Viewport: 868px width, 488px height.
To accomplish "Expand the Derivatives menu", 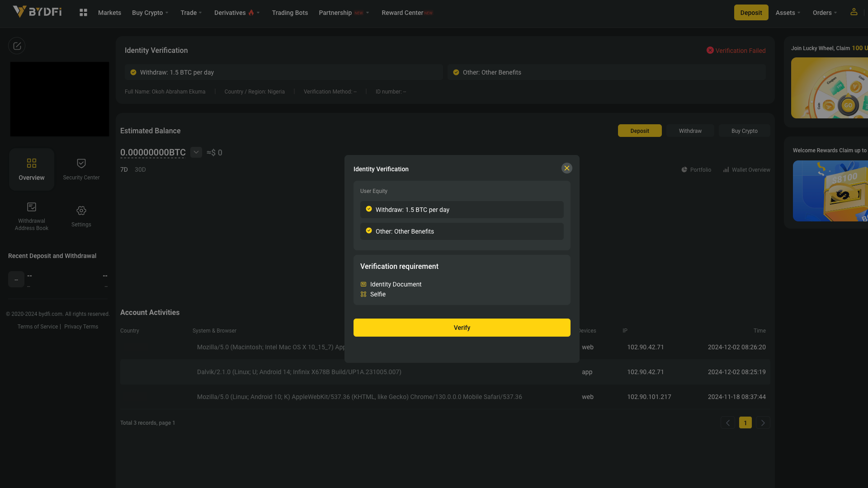I will 237,13.
